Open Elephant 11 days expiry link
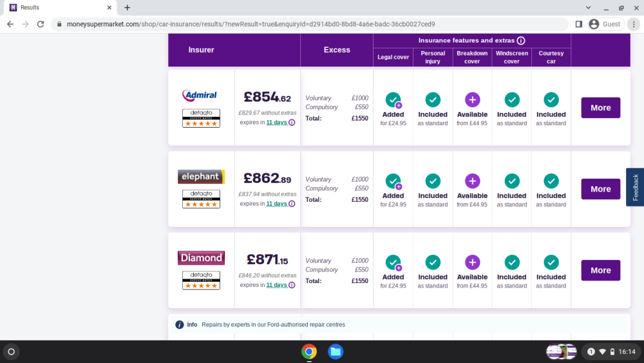The image size is (644, 363). (276, 204)
